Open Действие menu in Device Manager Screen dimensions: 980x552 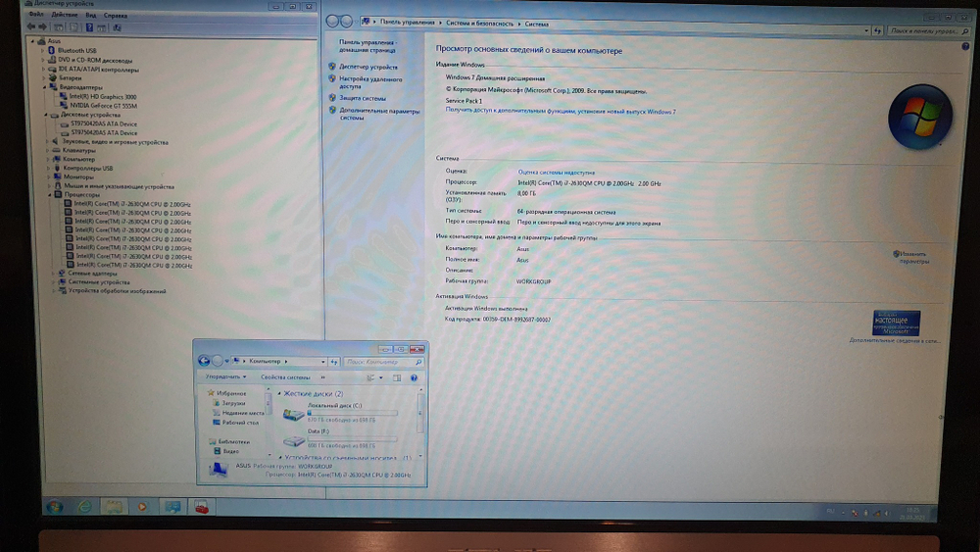[x=65, y=15]
